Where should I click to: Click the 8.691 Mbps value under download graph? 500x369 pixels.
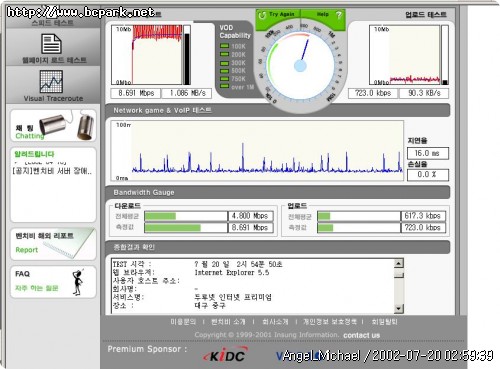(136, 93)
